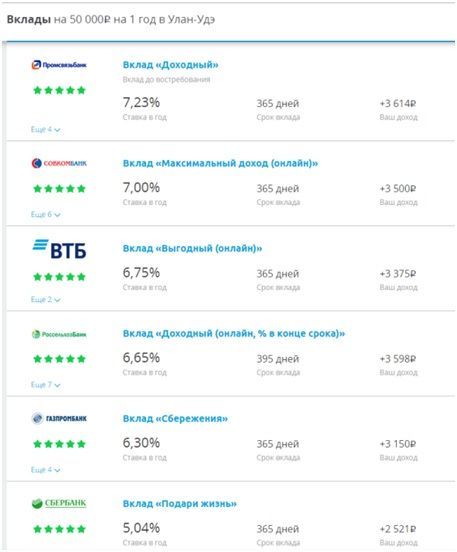
Task: Expand 'Еще 2' under VTB
Action: (45, 300)
